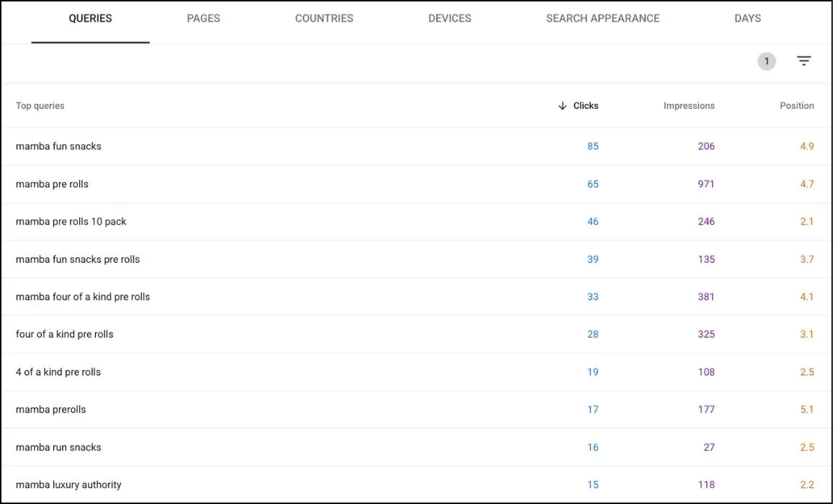833x504 pixels.
Task: Click the position value 2.2
Action: point(807,485)
